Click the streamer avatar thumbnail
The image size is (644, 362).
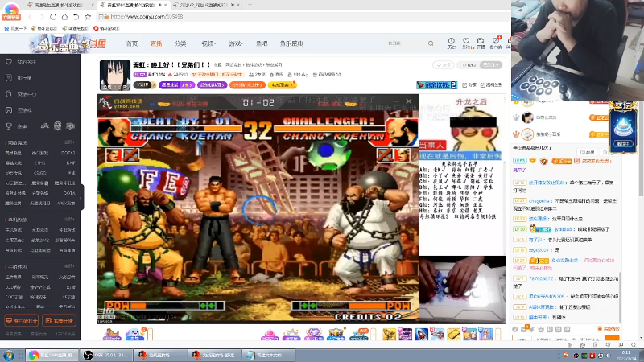pos(115,75)
